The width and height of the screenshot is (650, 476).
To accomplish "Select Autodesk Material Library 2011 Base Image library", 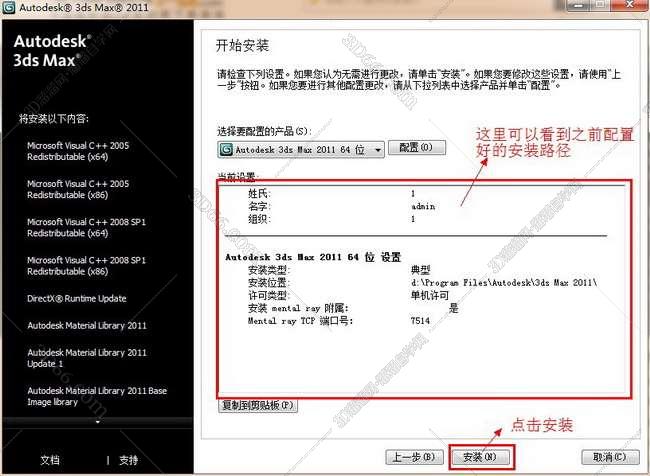I will 96,396.
